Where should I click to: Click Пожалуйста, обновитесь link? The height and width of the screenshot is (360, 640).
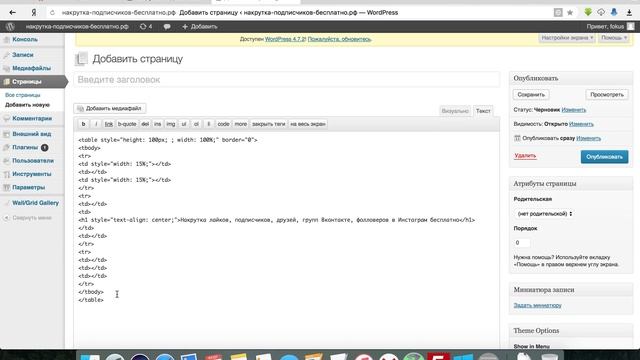click(x=339, y=39)
